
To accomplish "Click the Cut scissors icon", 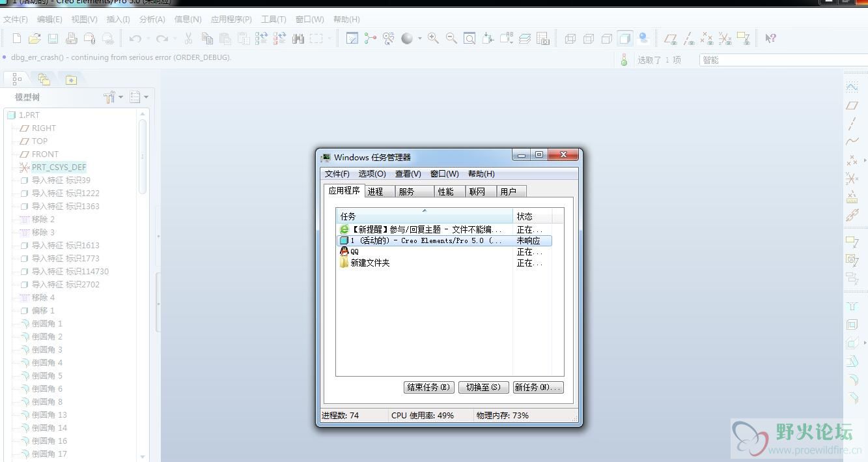I will pos(189,38).
